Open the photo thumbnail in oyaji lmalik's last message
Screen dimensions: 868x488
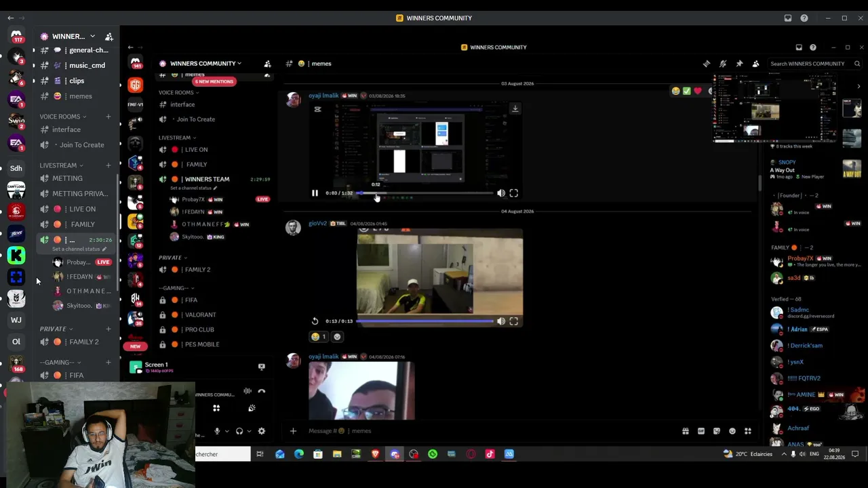click(x=361, y=391)
